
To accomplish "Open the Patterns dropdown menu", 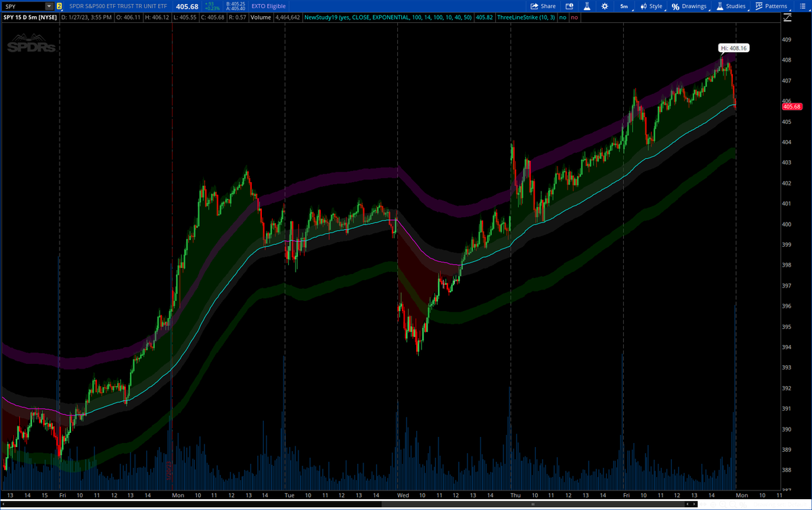I will pos(771,6).
